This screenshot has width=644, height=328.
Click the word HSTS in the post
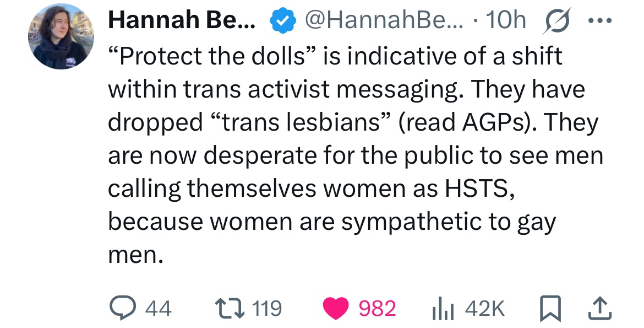(x=476, y=189)
